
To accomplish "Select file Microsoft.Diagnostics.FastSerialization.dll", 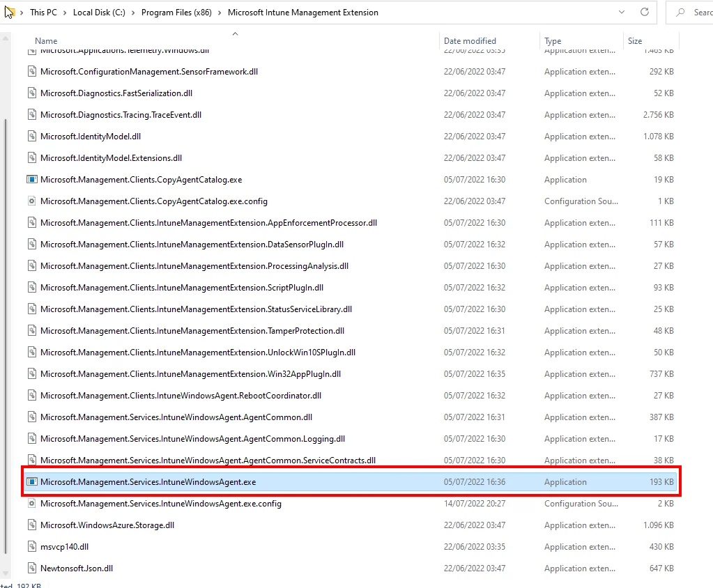I will point(116,93).
